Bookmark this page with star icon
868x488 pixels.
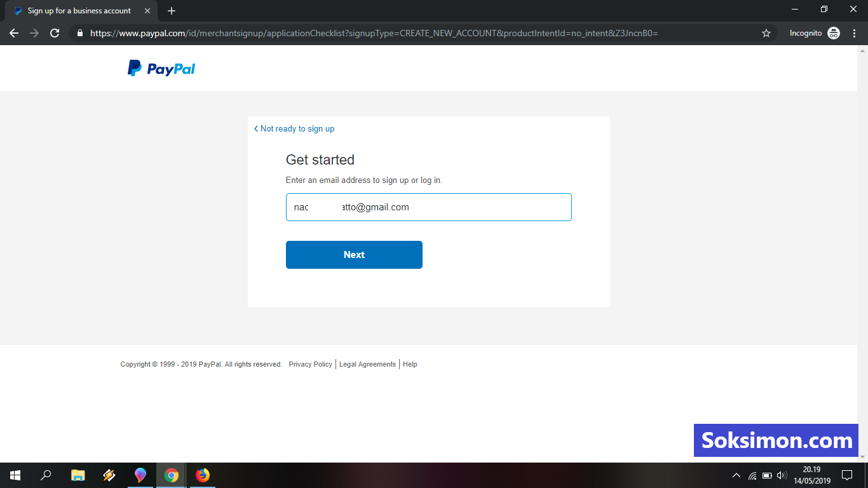(x=766, y=33)
